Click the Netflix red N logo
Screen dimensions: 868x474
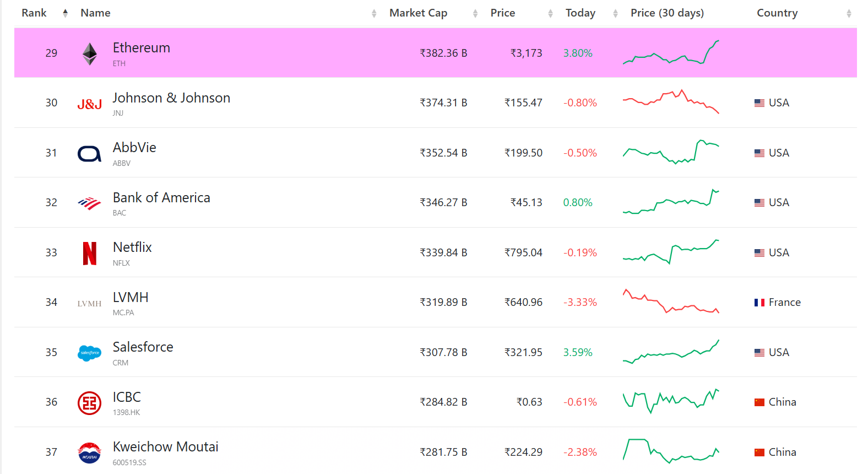tap(89, 254)
